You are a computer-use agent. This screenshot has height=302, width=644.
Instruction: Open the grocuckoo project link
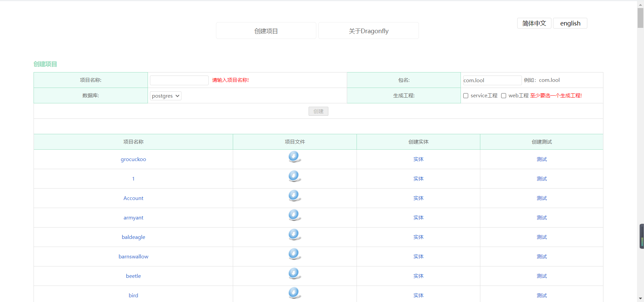point(133,159)
